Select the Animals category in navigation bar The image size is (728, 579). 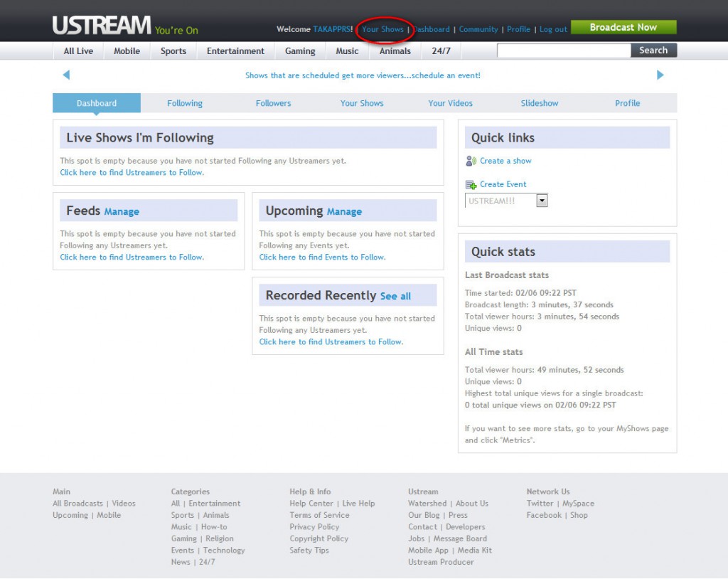(395, 51)
